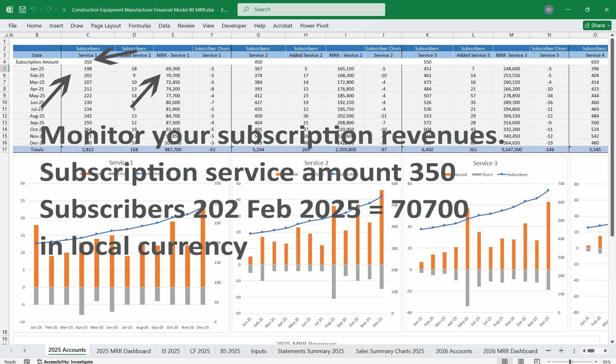Open the File menu
The image size is (616, 364).
click(x=13, y=26)
